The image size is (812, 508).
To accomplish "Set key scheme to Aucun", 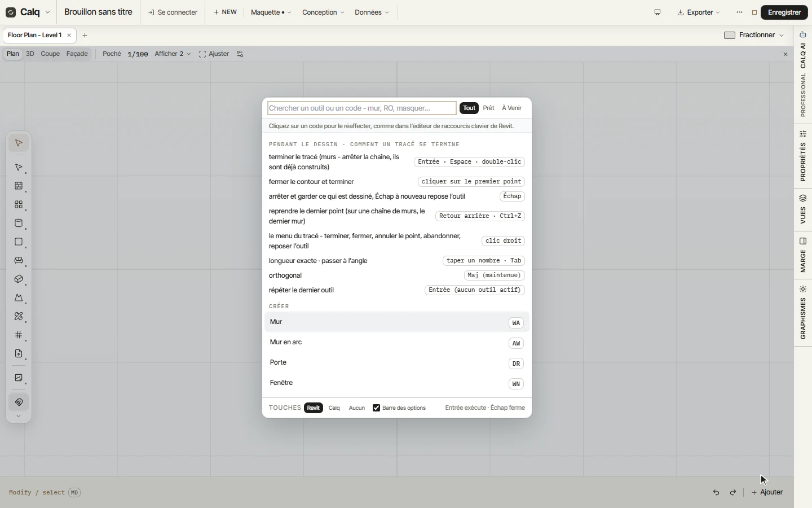I will pyautogui.click(x=357, y=408).
